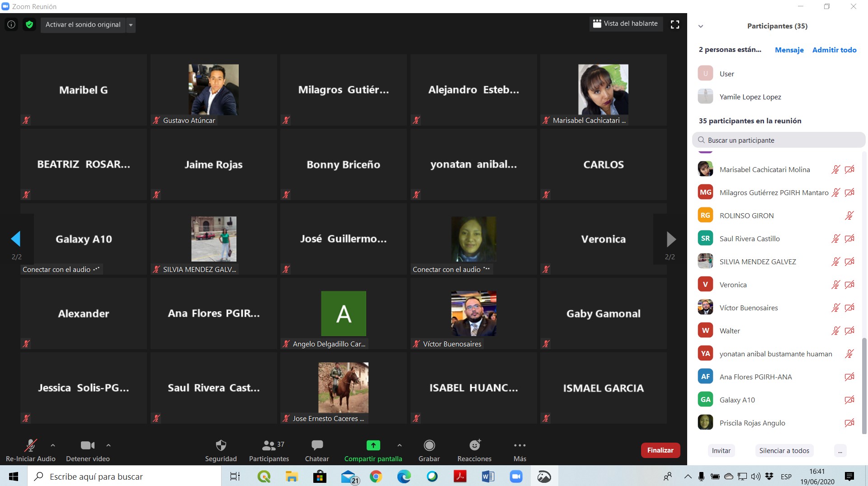868x486 pixels.
Task: Collapse the Participantes panel chevron
Action: (701, 26)
